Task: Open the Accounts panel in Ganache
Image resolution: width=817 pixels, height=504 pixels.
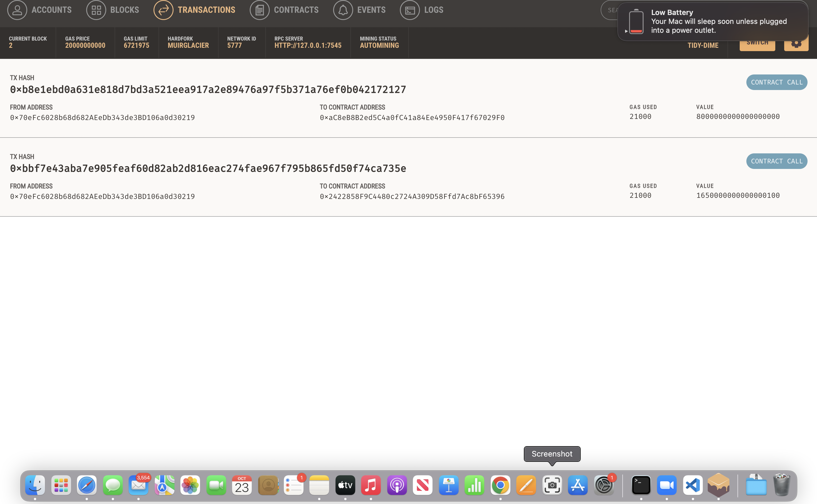Action: tap(40, 10)
